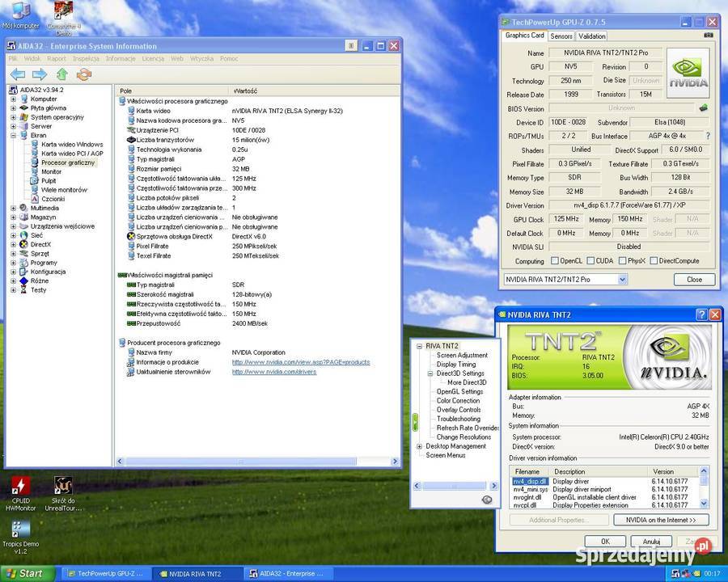Open the Pomoc menu in AIDA32
Image resolution: width=728 pixels, height=582 pixels.
(x=229, y=58)
